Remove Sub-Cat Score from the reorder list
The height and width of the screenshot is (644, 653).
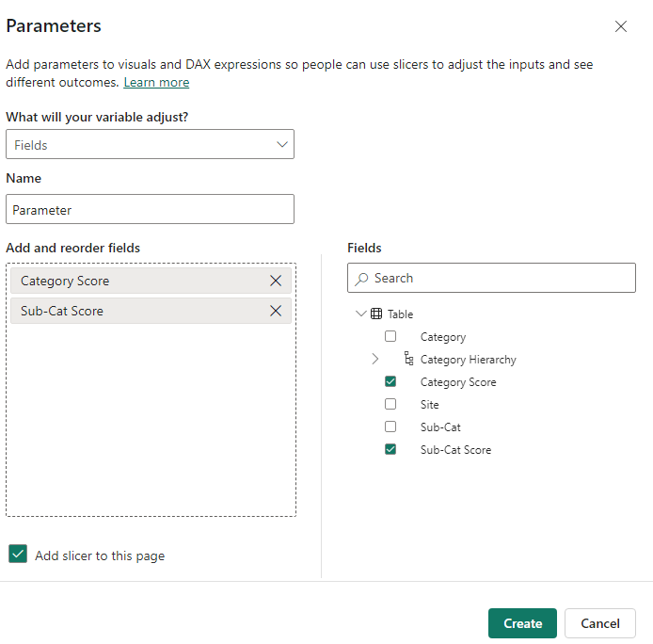(276, 311)
